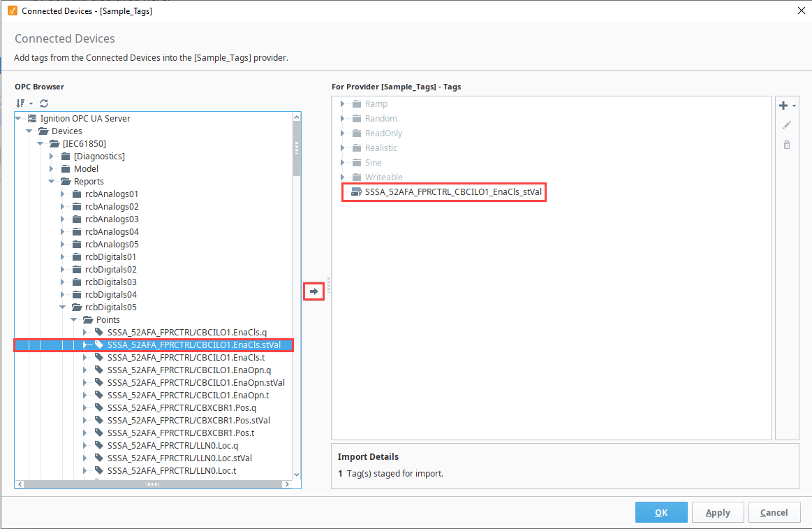Screen dimensions: 812x529
Task: Click the horizontal scrollbar right arrow
Action: pyautogui.click(x=287, y=484)
